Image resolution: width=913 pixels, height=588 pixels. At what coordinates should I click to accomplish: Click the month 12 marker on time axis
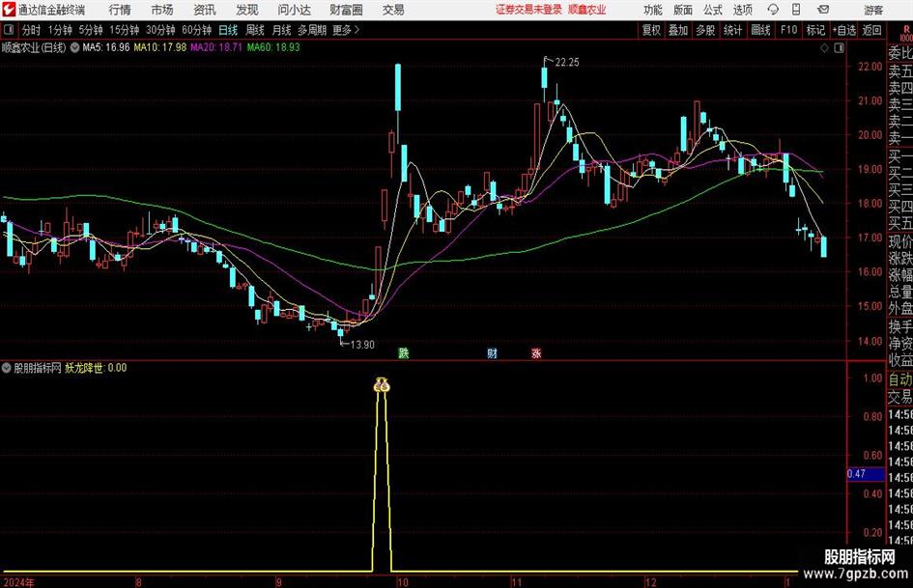coord(650,582)
